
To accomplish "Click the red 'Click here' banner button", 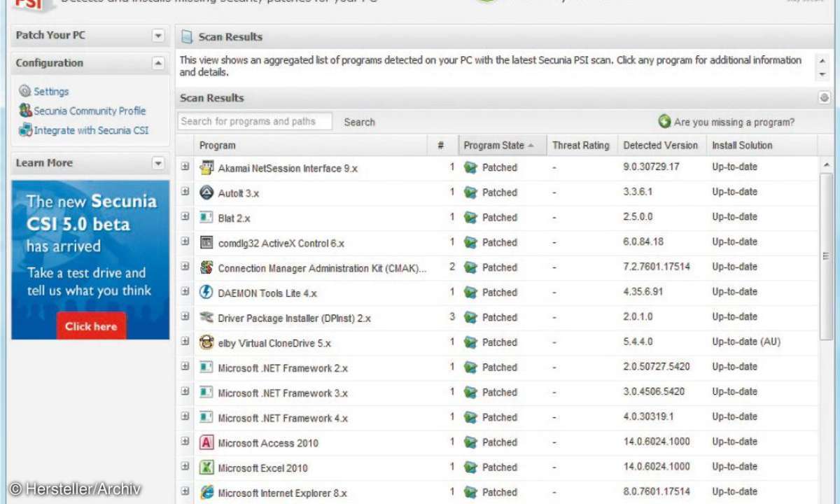I will click(91, 326).
